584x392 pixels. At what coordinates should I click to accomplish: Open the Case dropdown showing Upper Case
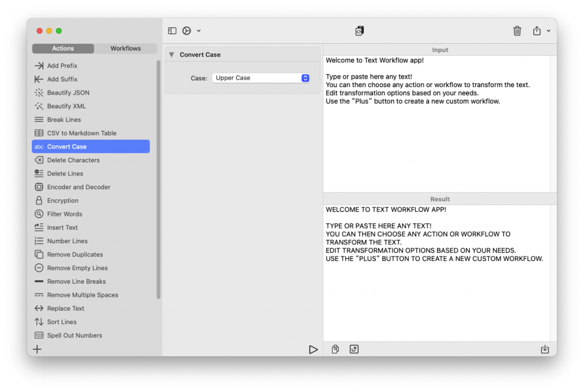point(261,77)
